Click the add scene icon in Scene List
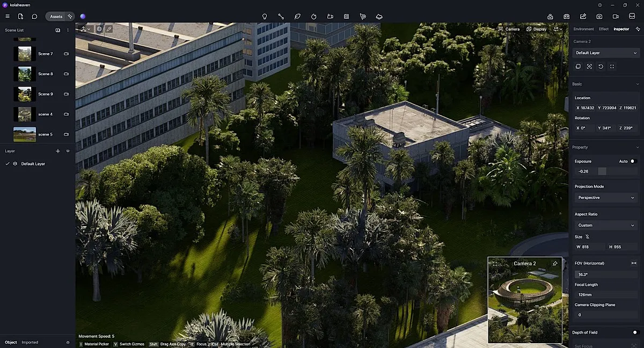Screen dimensions: 644x348 (57, 30)
